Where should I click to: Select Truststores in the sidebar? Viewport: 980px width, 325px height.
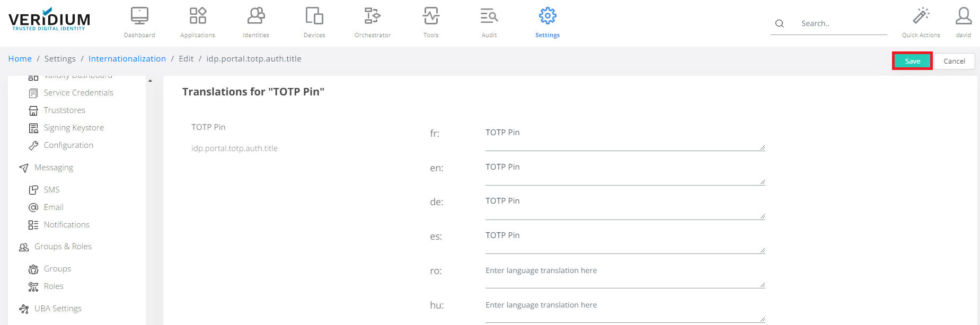tap(64, 110)
